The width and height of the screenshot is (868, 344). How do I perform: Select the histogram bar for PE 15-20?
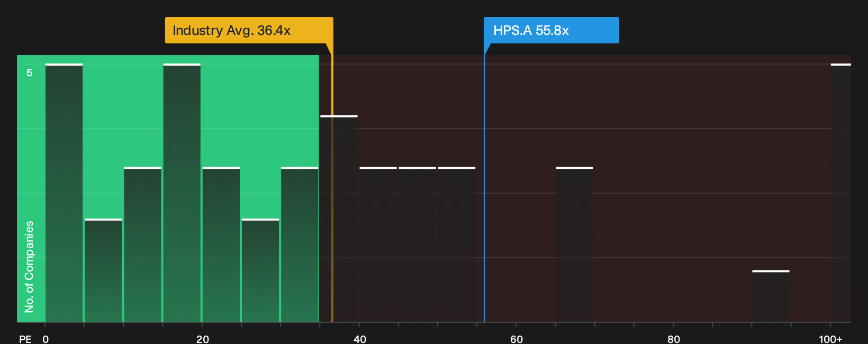[182, 193]
